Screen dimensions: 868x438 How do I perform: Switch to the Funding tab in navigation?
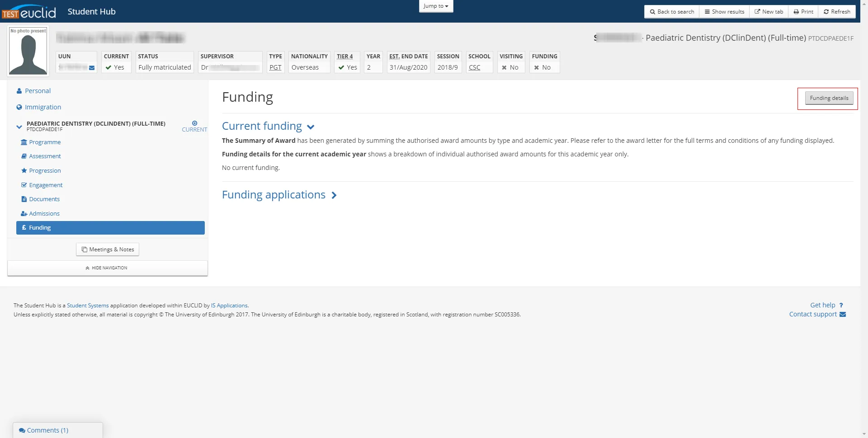pyautogui.click(x=41, y=227)
